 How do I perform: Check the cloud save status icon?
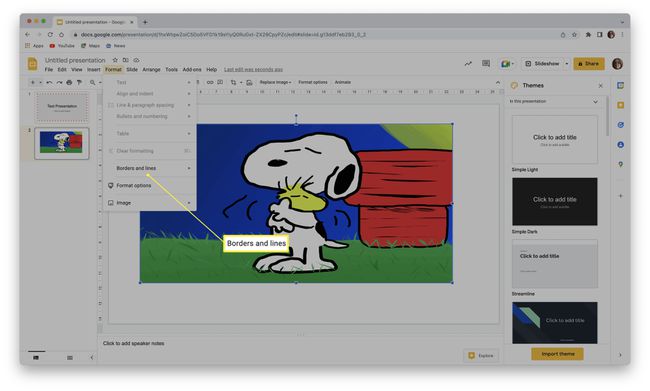tap(136, 60)
